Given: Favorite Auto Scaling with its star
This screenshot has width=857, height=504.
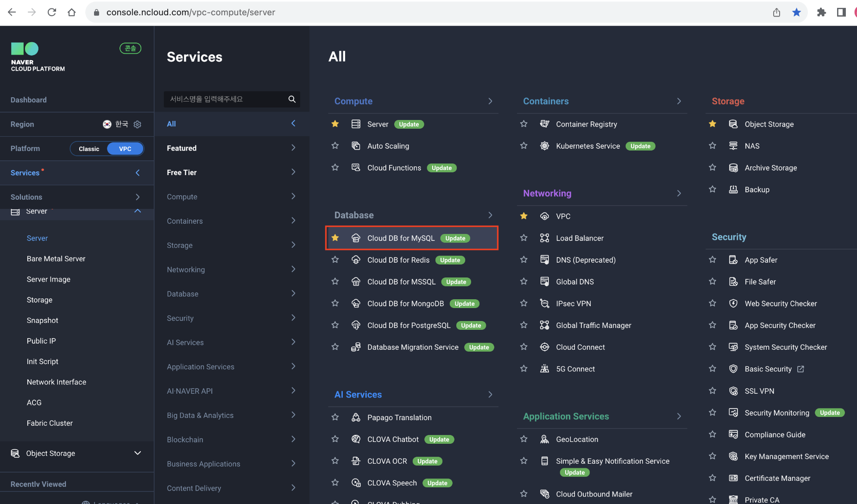Looking at the screenshot, I should coord(335,145).
